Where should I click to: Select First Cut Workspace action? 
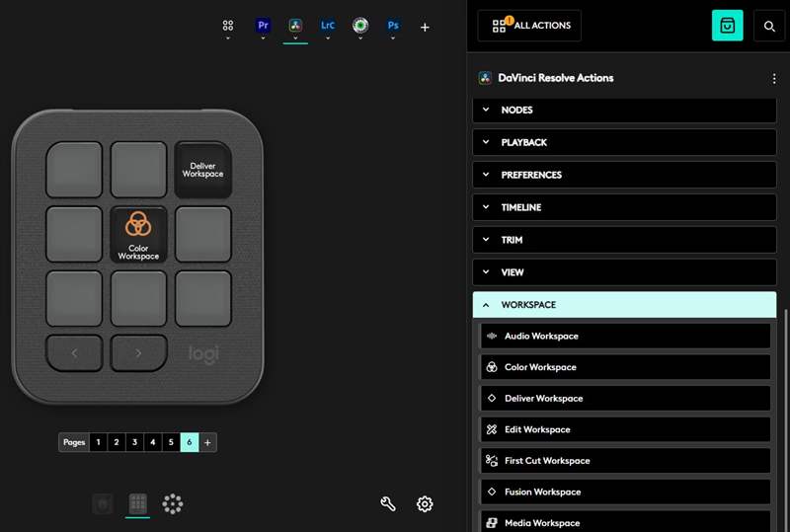coord(625,461)
